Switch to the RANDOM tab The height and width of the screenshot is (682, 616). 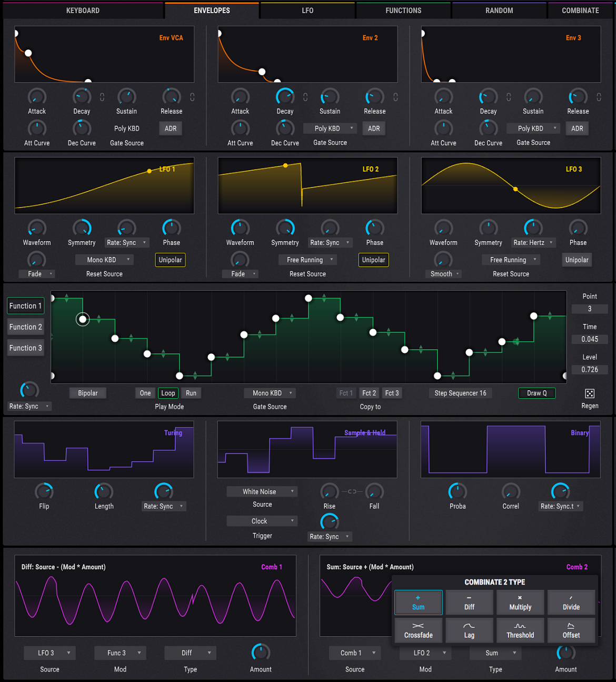coord(499,11)
